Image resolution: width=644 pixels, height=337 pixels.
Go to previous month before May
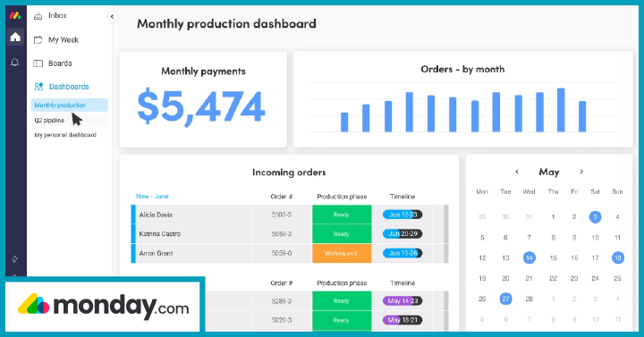click(x=517, y=172)
